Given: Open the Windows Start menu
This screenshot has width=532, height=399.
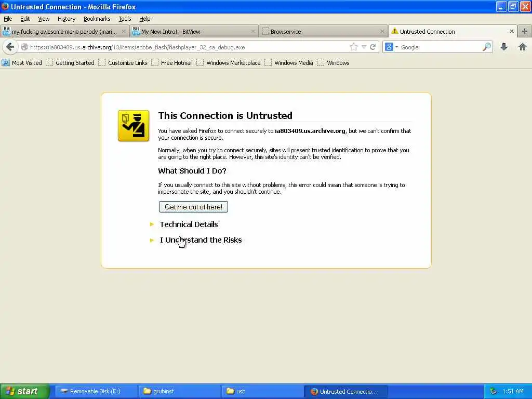Looking at the screenshot, I should click(x=25, y=391).
